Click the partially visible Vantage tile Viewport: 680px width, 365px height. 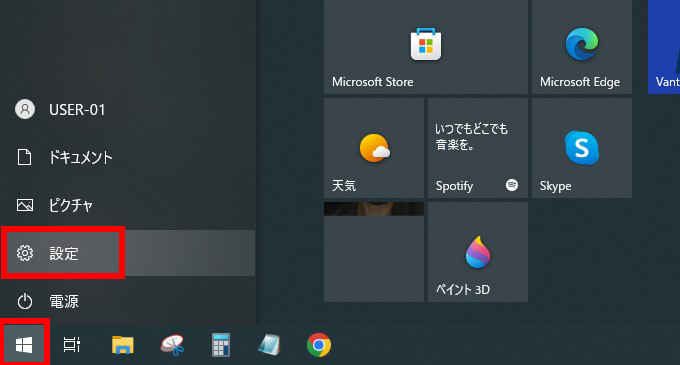pyautogui.click(x=664, y=47)
